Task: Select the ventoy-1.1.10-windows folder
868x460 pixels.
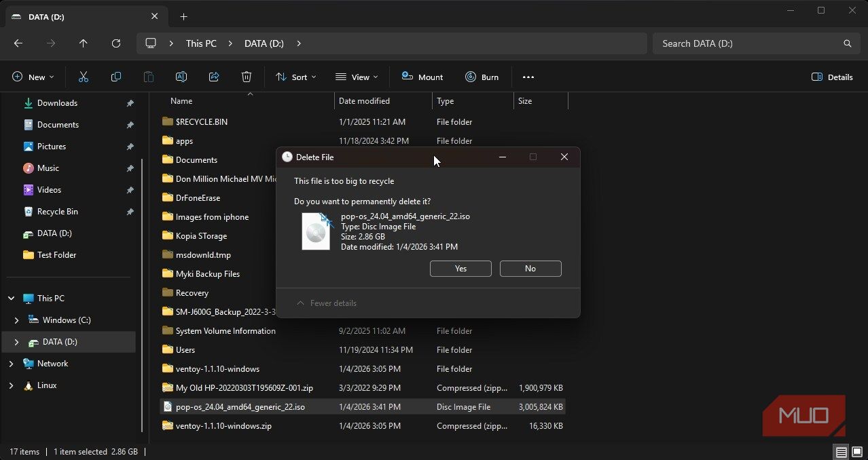Action: pos(217,369)
